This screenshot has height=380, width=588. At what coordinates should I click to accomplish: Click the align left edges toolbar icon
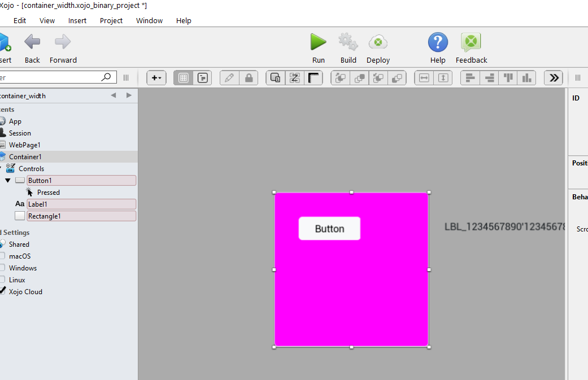[x=469, y=77]
